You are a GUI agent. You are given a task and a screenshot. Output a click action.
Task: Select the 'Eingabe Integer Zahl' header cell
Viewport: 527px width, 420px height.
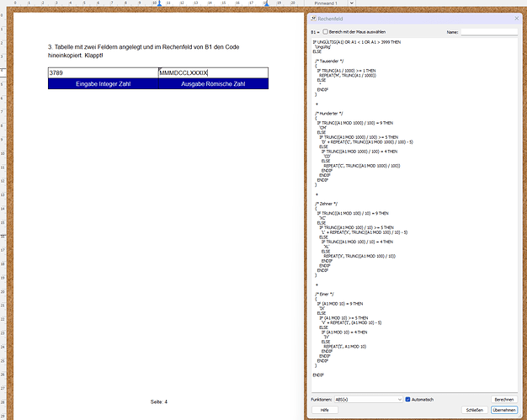coord(103,85)
